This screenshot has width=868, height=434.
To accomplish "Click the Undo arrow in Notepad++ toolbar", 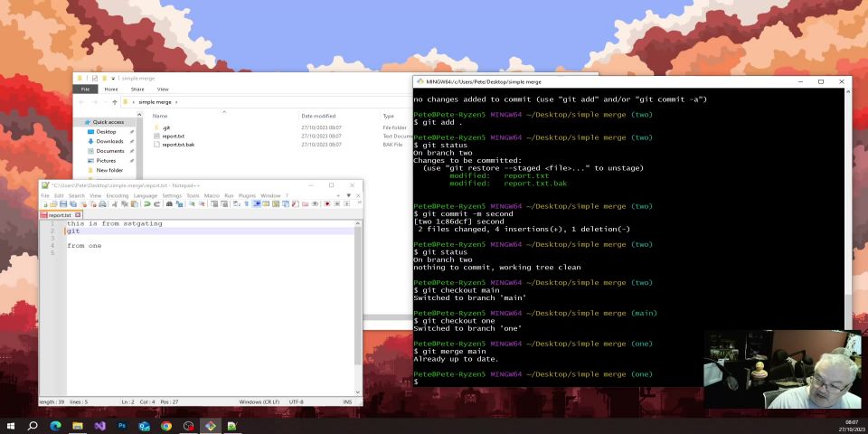I will coord(147,204).
